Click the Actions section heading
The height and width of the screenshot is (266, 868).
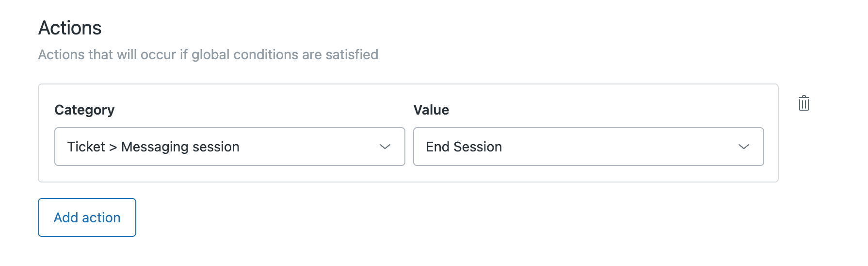point(70,28)
